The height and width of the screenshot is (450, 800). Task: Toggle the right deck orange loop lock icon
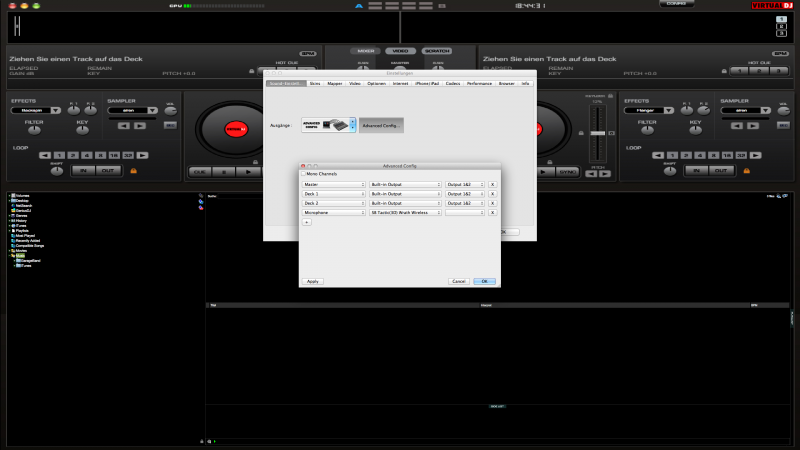point(746,171)
